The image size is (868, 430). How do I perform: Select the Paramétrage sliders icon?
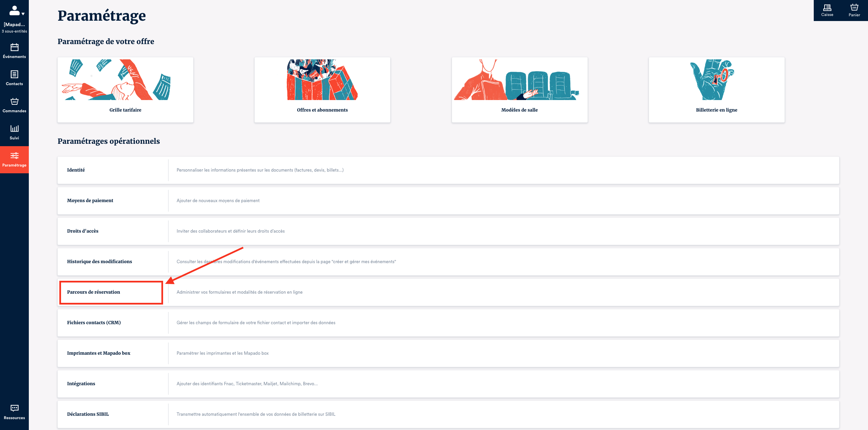pyautogui.click(x=14, y=156)
